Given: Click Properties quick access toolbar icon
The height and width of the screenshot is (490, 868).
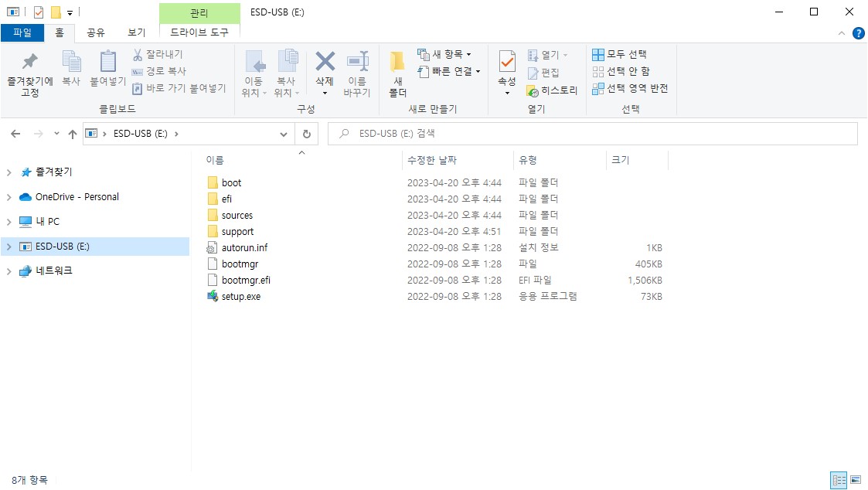Looking at the screenshot, I should click(x=38, y=12).
